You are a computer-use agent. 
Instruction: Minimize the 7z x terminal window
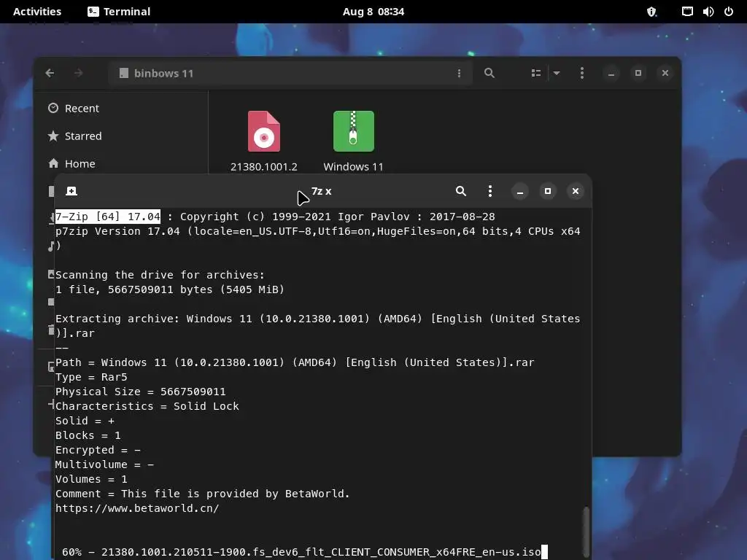point(520,191)
